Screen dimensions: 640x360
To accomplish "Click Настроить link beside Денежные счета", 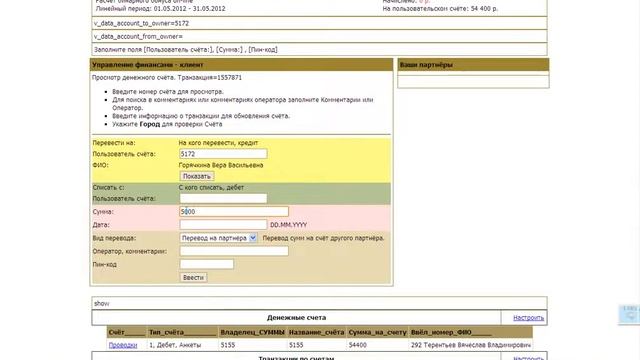I will click(x=528, y=318).
